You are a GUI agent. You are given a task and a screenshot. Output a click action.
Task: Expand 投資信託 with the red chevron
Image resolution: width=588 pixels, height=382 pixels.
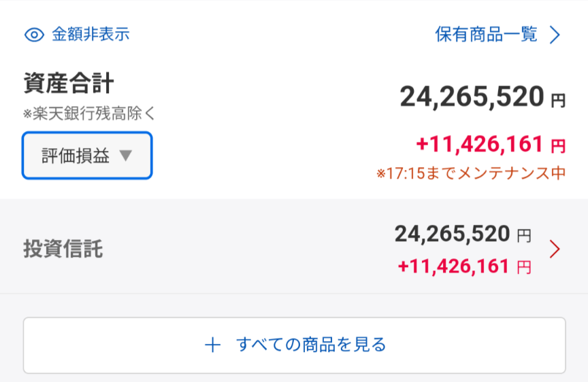[x=555, y=249]
